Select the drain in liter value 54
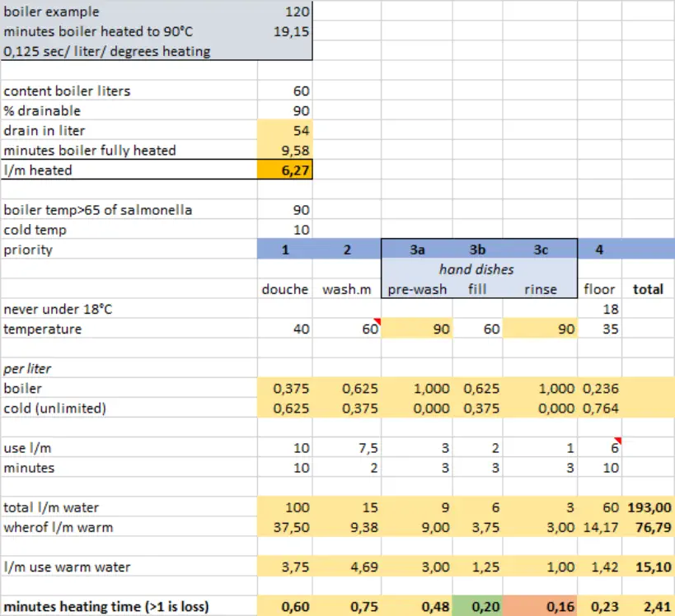 pyautogui.click(x=285, y=131)
